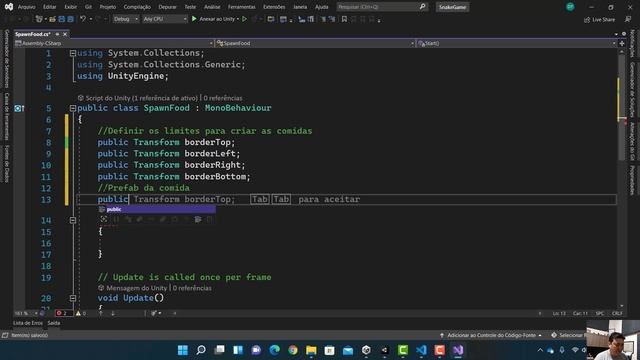Click the SnakeGame solution name button
The image size is (640, 360).
point(452,7)
